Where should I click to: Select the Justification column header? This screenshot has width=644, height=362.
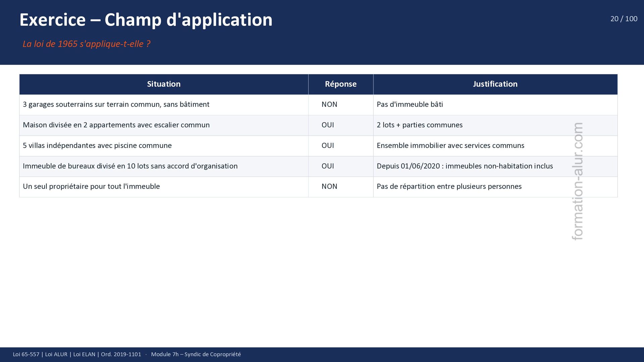point(495,84)
